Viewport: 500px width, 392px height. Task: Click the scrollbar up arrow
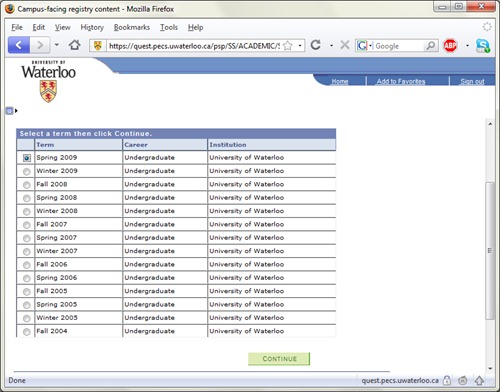tap(490, 124)
